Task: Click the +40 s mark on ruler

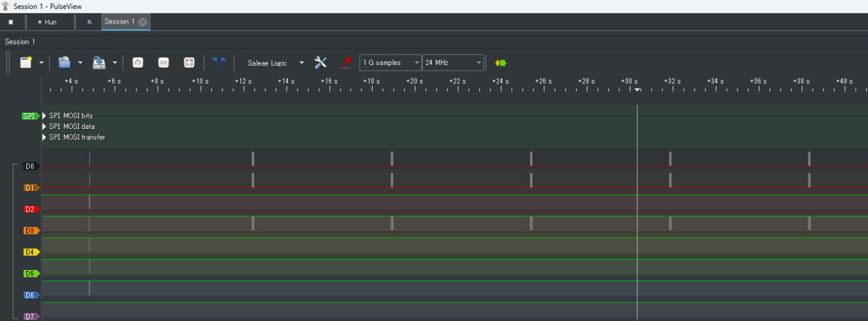Action: pos(844,81)
